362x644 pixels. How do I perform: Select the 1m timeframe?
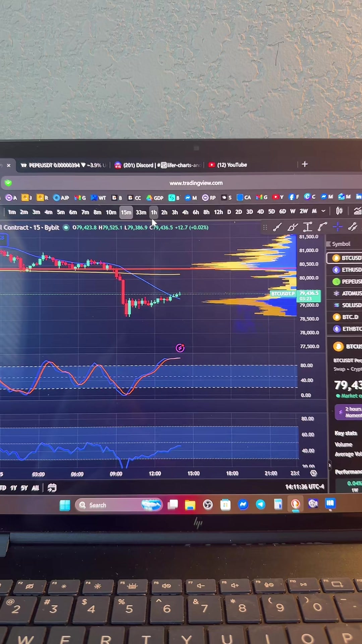[x=12, y=212]
